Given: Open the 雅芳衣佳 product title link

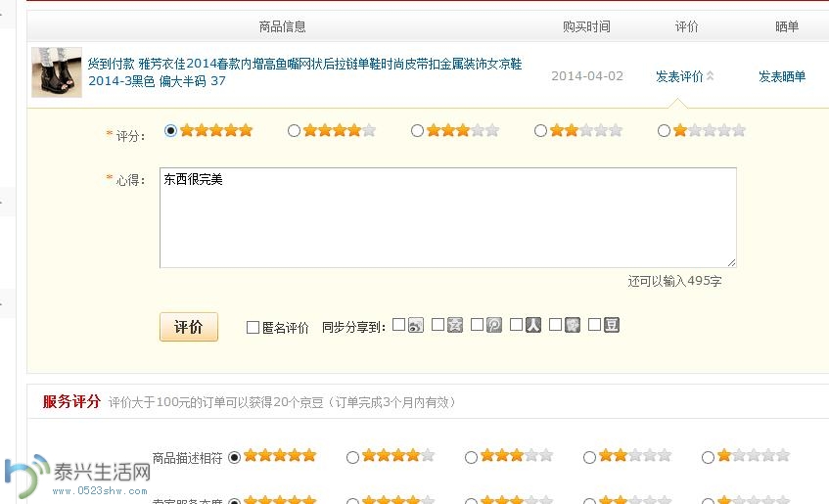Looking at the screenshot, I should [x=304, y=64].
